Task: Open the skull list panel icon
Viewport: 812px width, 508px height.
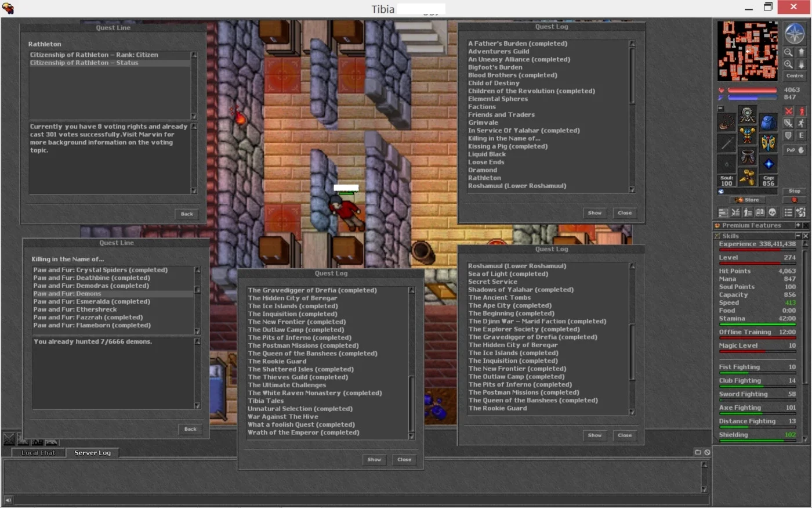Action: tap(772, 212)
